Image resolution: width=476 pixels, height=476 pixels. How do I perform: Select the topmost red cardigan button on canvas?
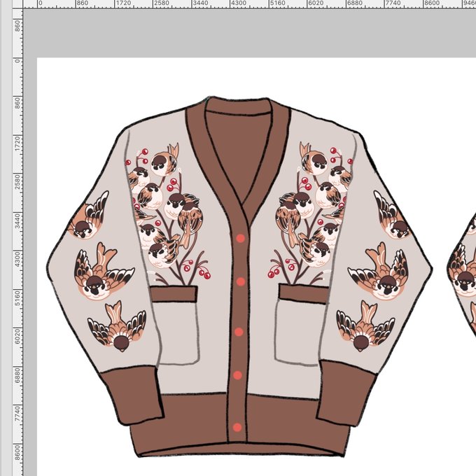[x=240, y=238]
